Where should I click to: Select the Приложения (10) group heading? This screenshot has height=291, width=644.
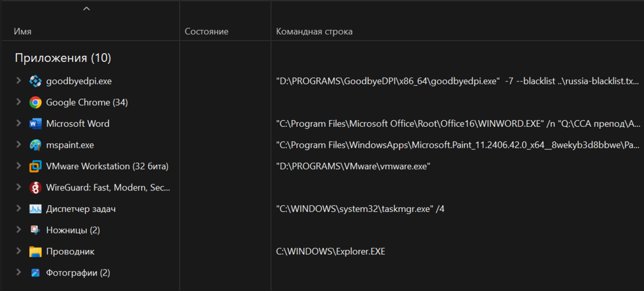tap(63, 58)
